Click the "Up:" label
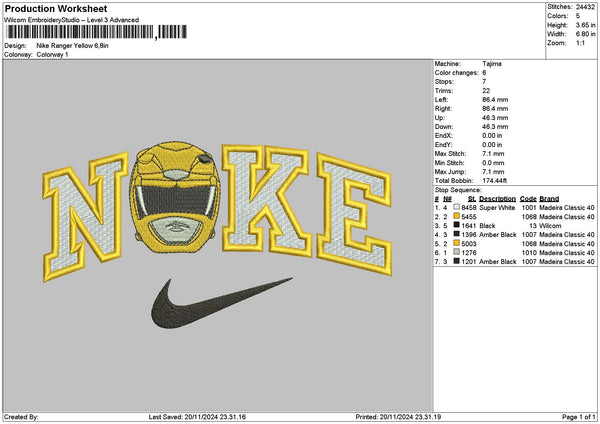600x424 pixels. [439, 118]
